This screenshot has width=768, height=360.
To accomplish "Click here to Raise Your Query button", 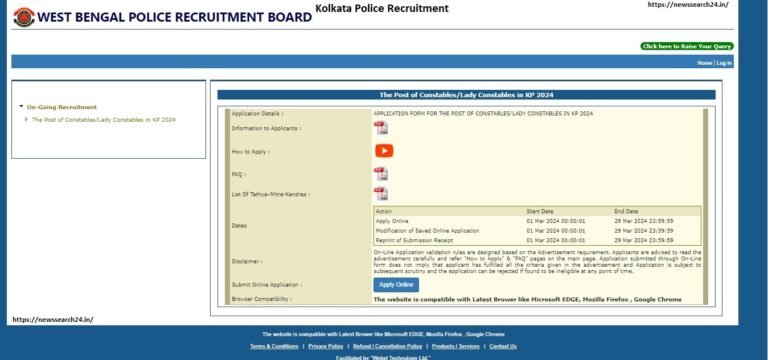I will tap(687, 47).
